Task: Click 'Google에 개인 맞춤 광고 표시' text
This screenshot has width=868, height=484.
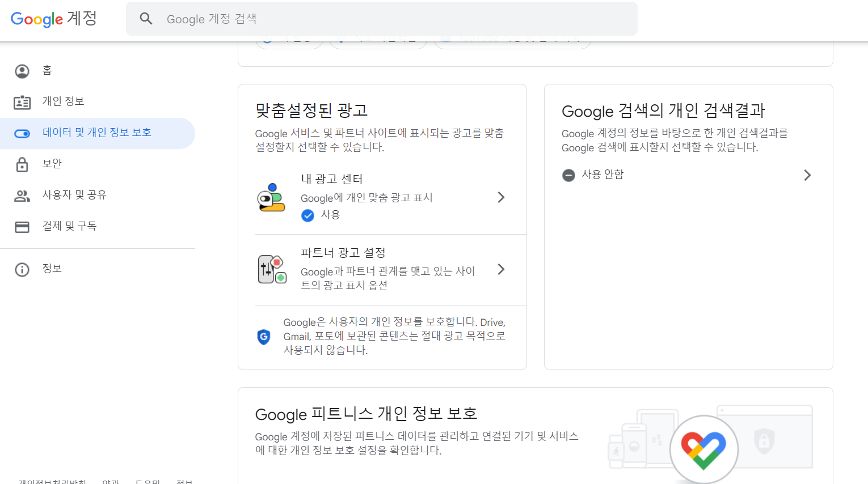Action: (366, 198)
